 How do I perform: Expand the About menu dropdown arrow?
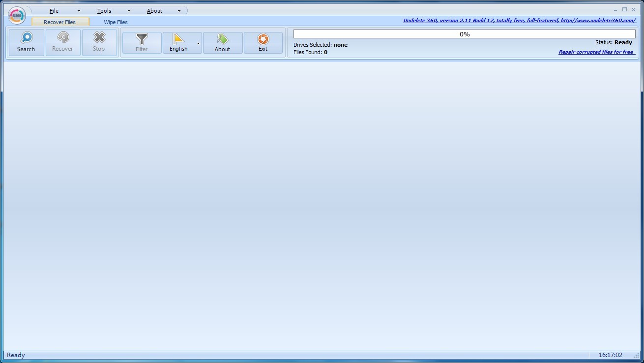179,11
